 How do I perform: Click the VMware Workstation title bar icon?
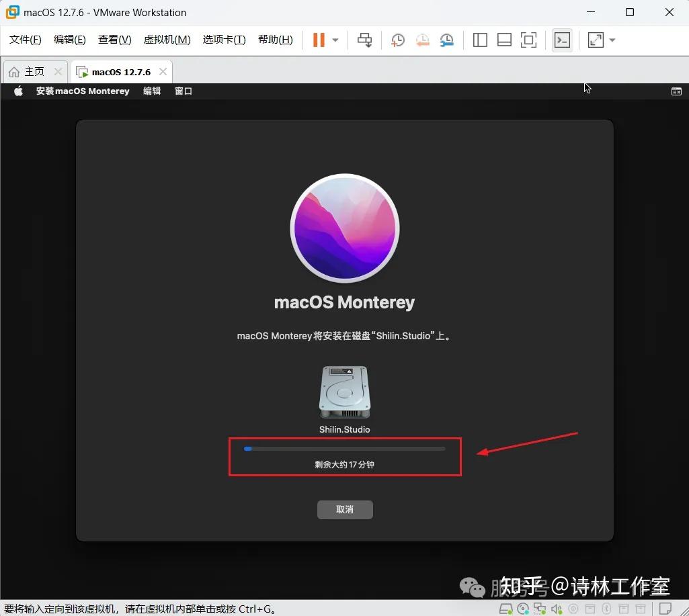click(12, 12)
